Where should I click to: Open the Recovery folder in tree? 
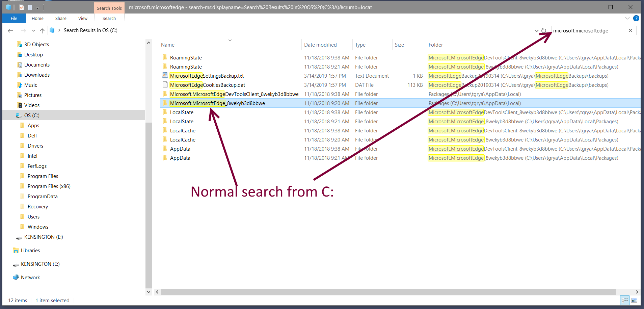pyautogui.click(x=38, y=207)
